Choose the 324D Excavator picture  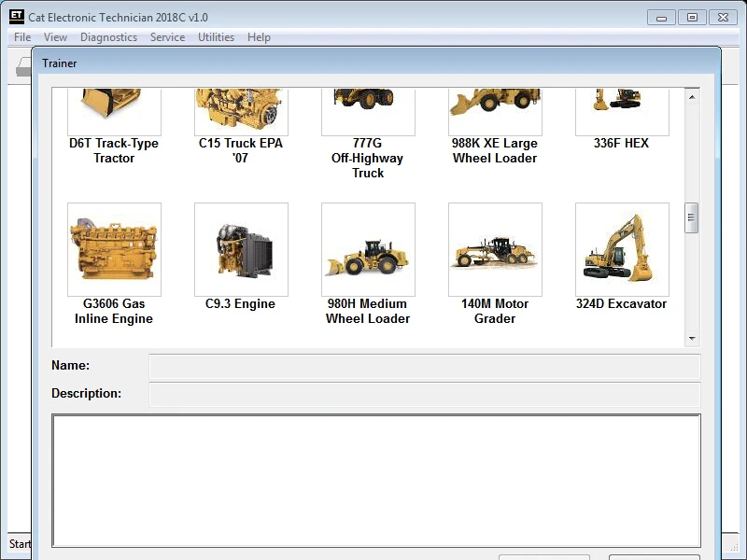(x=622, y=249)
